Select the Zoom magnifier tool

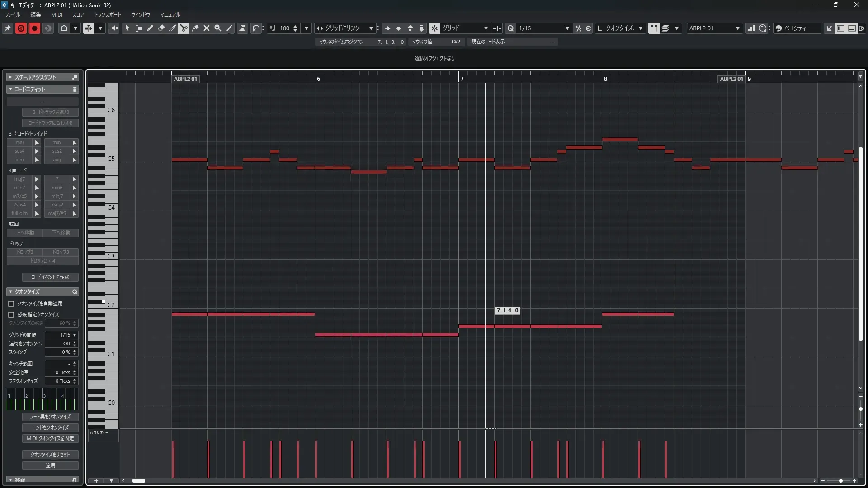[218, 28]
